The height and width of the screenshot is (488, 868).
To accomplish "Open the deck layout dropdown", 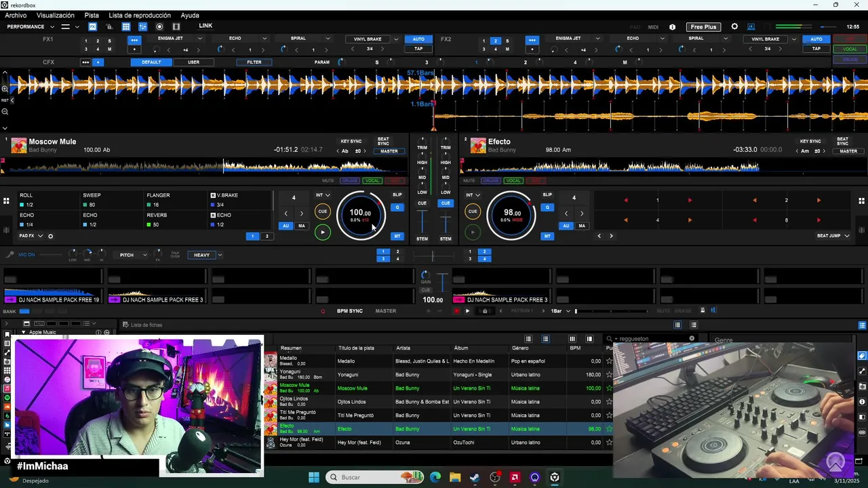I will click(x=70, y=27).
